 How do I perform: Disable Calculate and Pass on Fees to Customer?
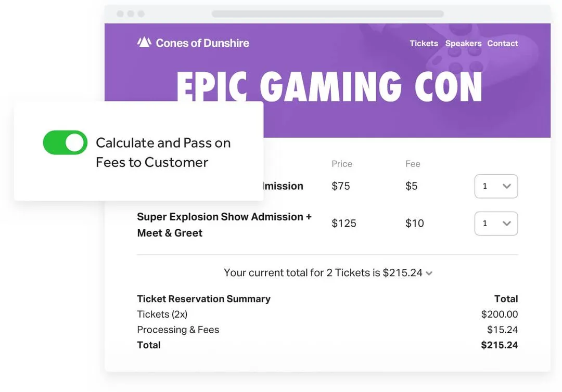(65, 142)
